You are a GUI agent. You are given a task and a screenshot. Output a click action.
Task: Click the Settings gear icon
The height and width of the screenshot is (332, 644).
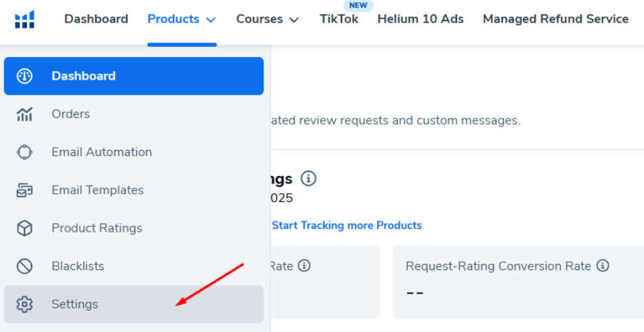tap(25, 304)
